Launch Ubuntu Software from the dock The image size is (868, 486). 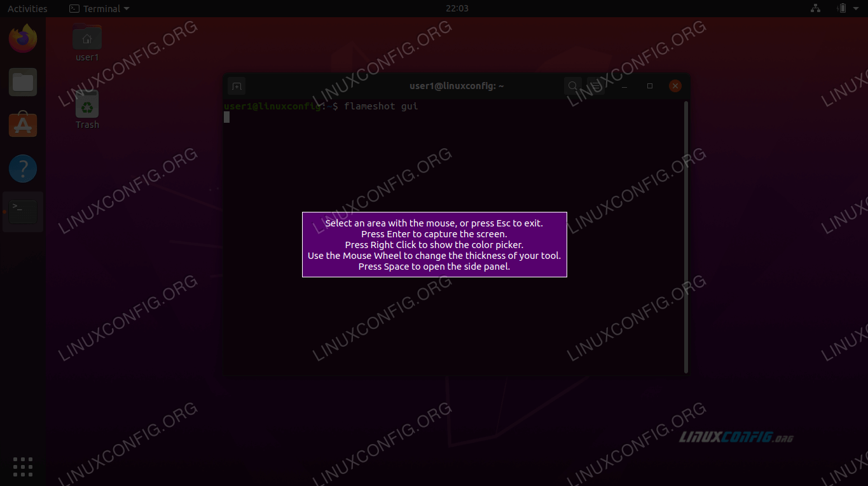tap(23, 125)
